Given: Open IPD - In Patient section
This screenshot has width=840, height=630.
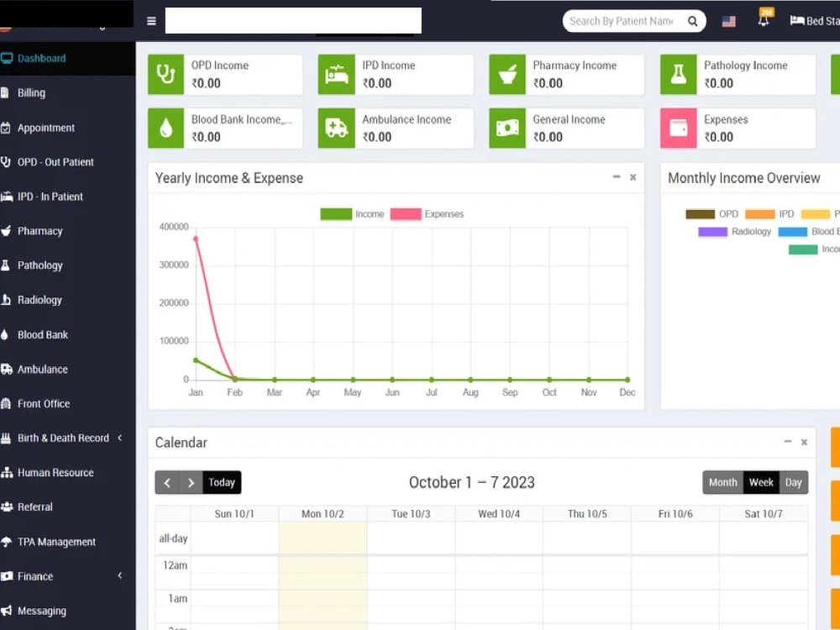Looking at the screenshot, I should click(x=67, y=197).
